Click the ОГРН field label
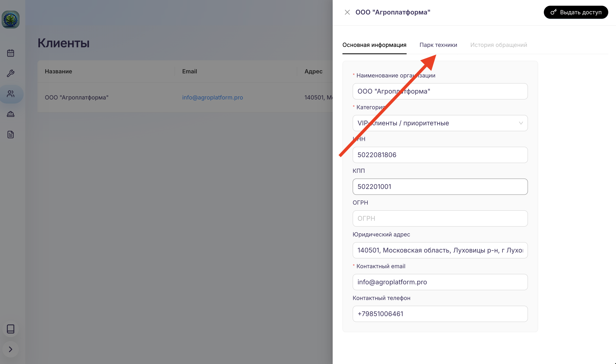The width and height of the screenshot is (616, 364). [x=360, y=203]
